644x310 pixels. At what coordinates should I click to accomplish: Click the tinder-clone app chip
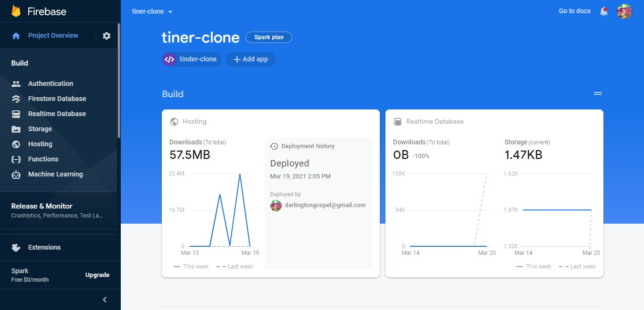click(x=192, y=59)
